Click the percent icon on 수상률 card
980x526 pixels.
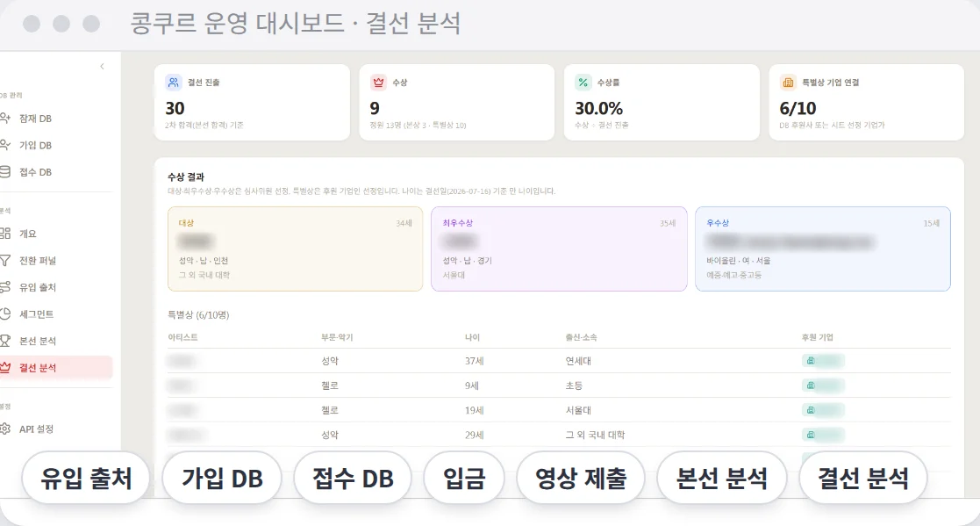coord(583,83)
